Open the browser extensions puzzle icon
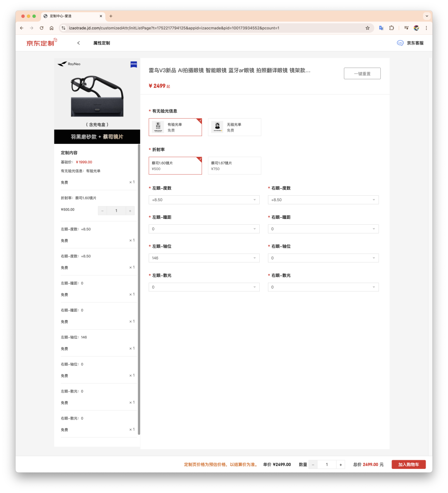Screen dimensions: 448x493 (x=392, y=28)
